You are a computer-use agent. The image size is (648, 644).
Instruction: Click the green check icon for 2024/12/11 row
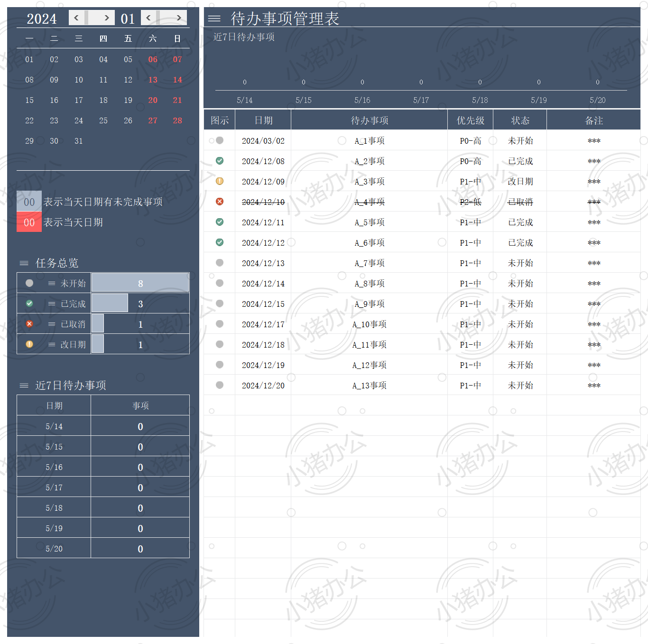coord(220,222)
